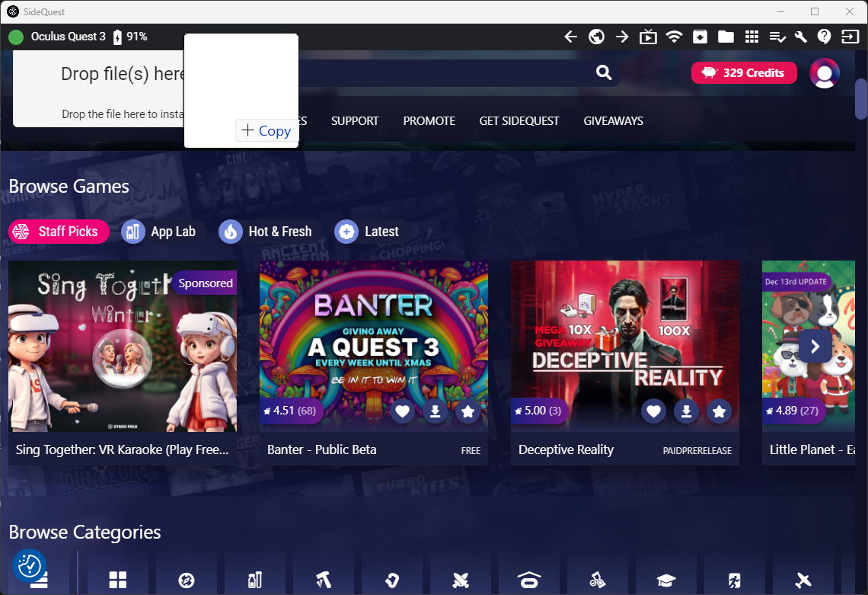Download Deceptive Reality via download icon
The width and height of the screenshot is (868, 595).
687,411
